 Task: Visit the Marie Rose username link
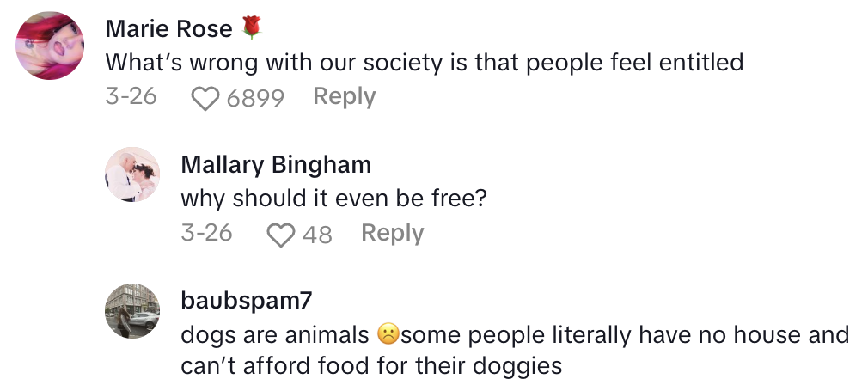coord(168,29)
